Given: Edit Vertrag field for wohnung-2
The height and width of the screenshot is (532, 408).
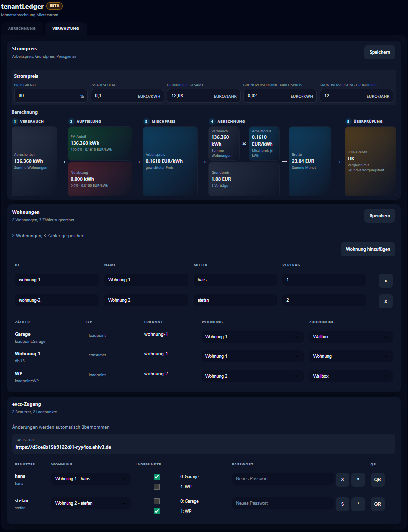Looking at the screenshot, I should [x=325, y=300].
